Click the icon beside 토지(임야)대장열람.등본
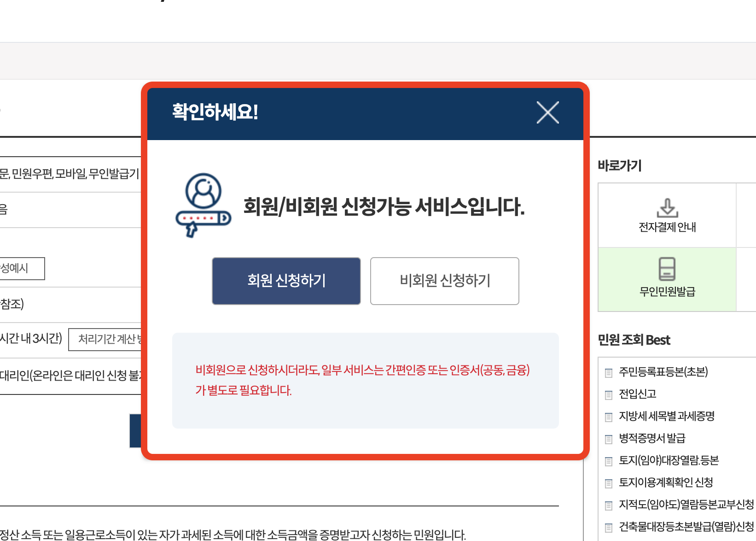Viewport: 756px width, 541px height. point(609,460)
